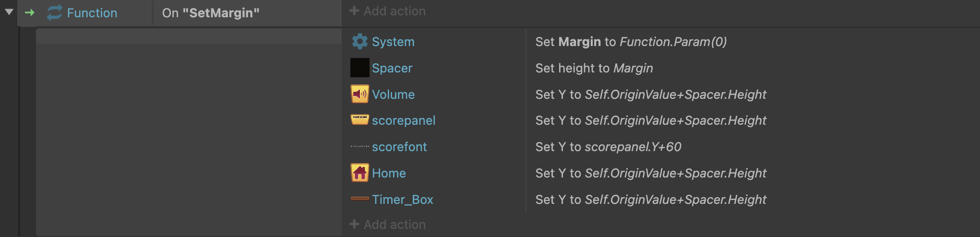Screen dimensions: 980x237
Task: Click the Volume speaker icon
Action: tap(359, 95)
